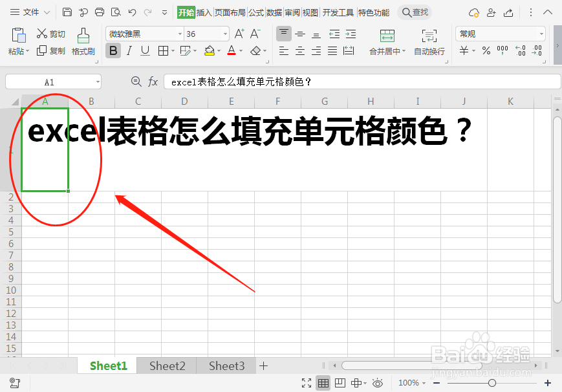This screenshot has width=562, height=392.
Task: Click the 查找 search button
Action: (415, 12)
